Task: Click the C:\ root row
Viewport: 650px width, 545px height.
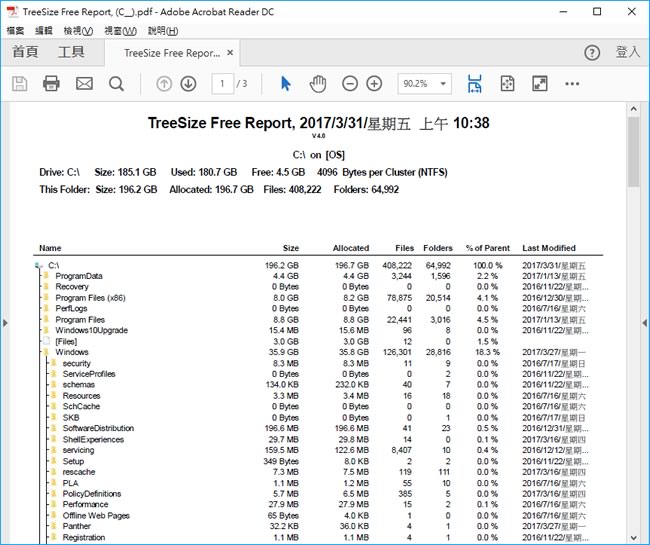Action: [318, 265]
